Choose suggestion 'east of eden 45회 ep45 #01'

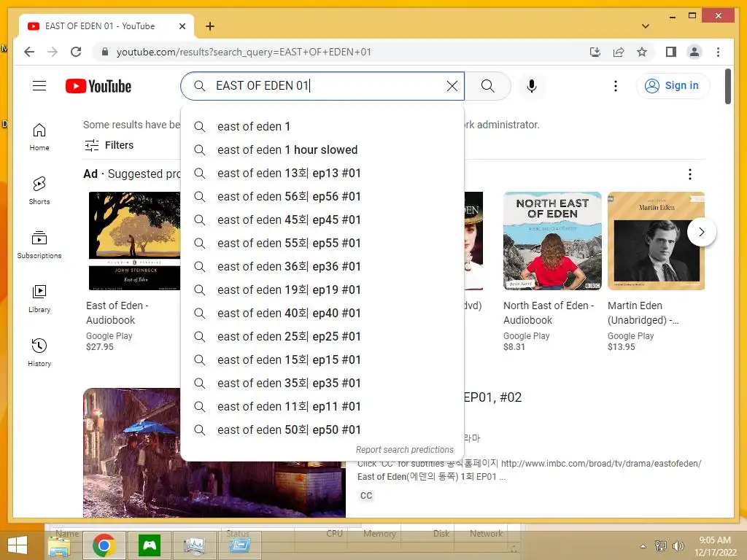pos(322,220)
